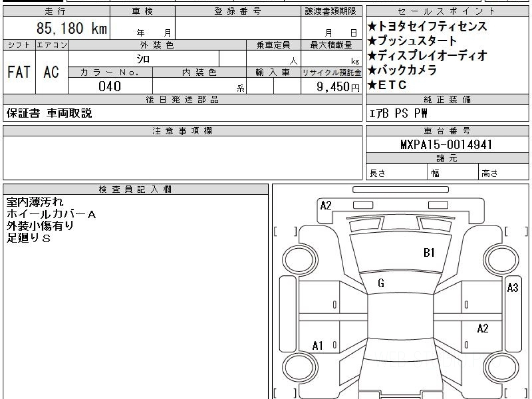Click the 外装色 header

[157, 45]
